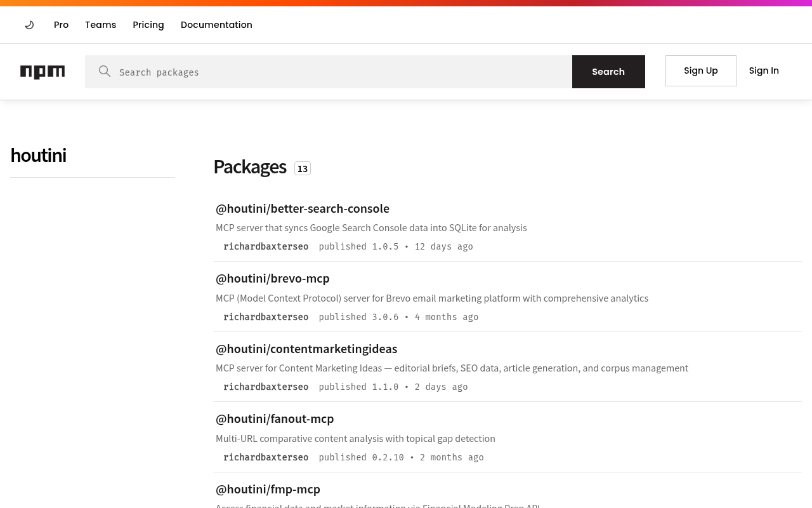This screenshot has height=508, width=812.
Task: Open the @houtini/fanout-mcp package
Action: pos(275,418)
